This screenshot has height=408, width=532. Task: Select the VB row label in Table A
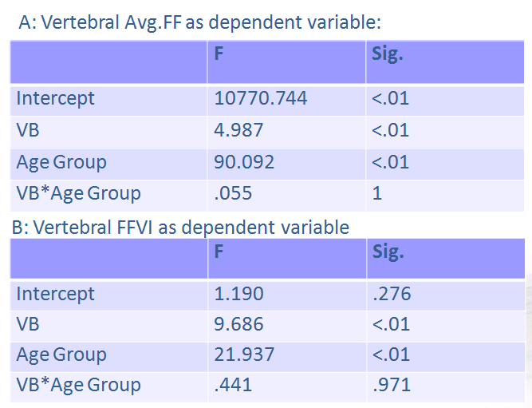click(x=28, y=130)
